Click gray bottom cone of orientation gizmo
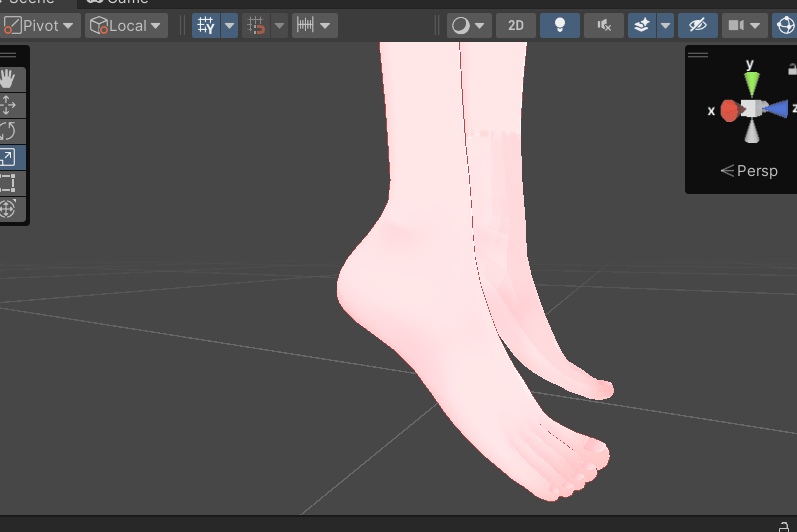797x532 pixels. pos(752,131)
